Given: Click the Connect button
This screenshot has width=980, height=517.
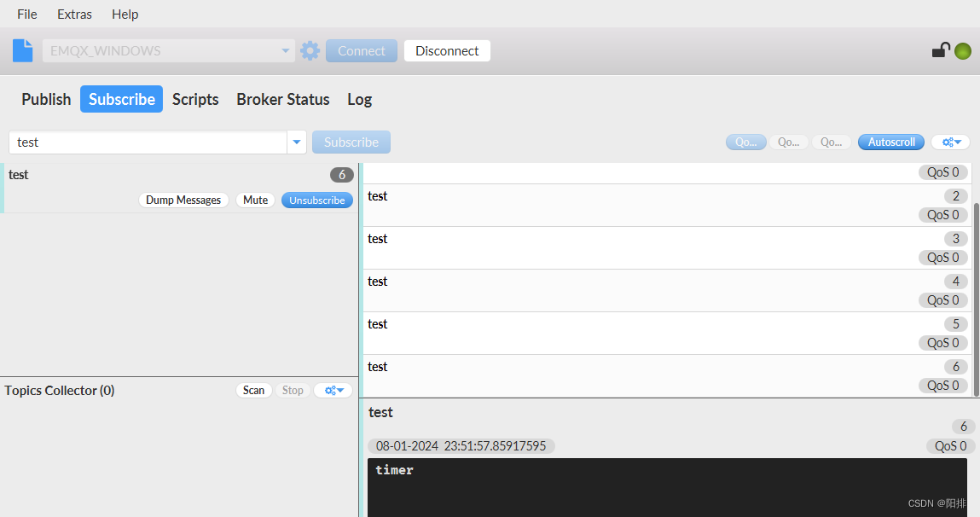Looking at the screenshot, I should tap(362, 50).
